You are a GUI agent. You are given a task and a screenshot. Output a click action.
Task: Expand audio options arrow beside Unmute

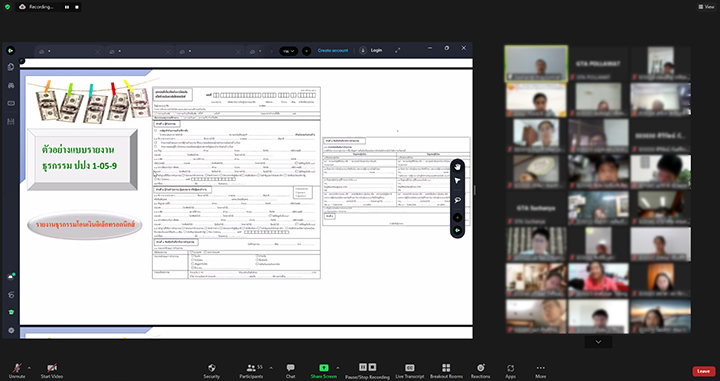pos(29,368)
